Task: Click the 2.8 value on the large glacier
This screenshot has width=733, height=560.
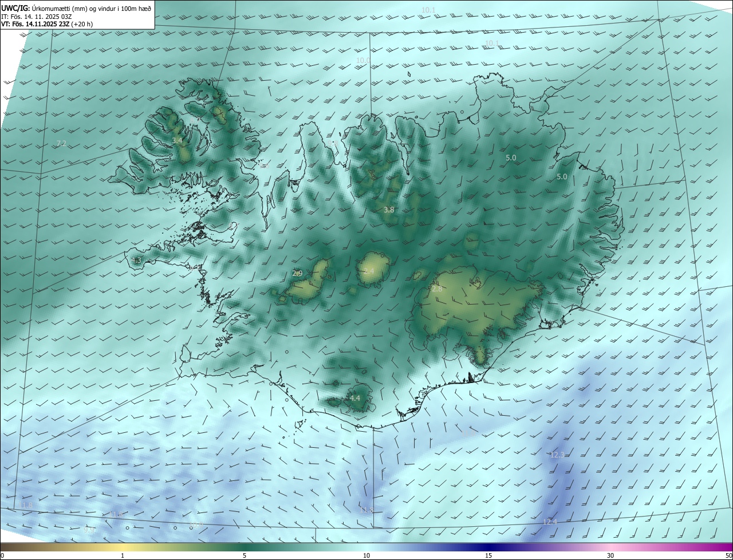Action: tap(437, 289)
